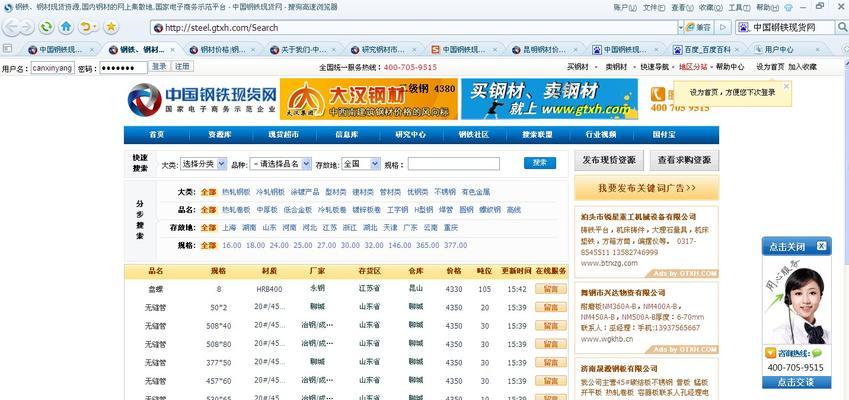The height and width of the screenshot is (400, 849).
Task: Click the 密码 password field
Action: coord(123,68)
